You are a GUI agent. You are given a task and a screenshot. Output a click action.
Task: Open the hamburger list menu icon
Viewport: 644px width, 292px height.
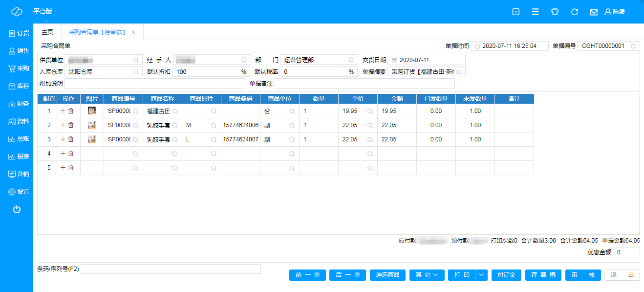[x=536, y=12]
